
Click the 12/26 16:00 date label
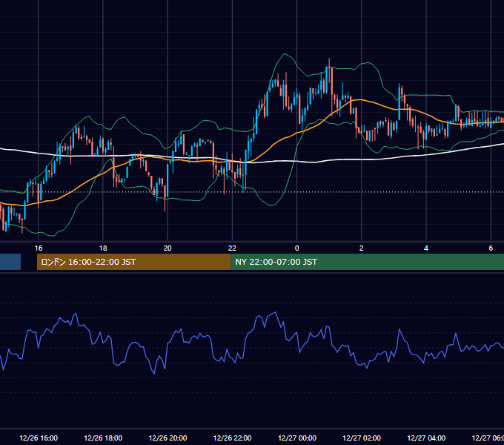coord(39,438)
